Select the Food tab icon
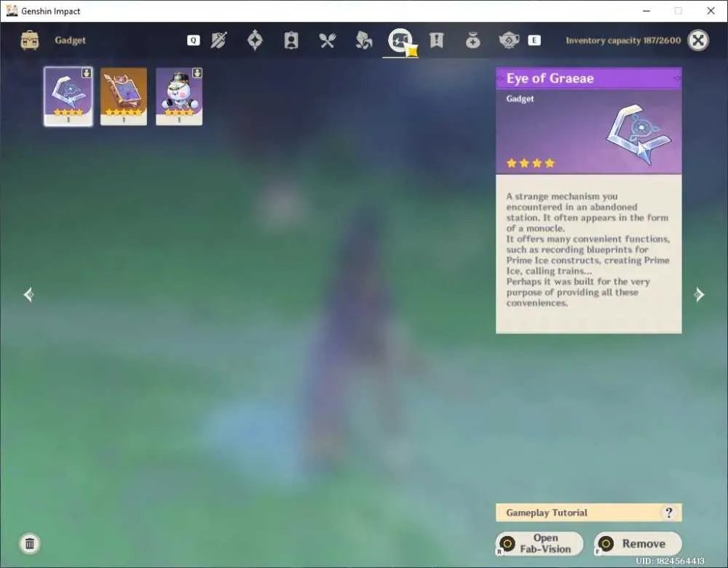The width and height of the screenshot is (728, 568). [328, 41]
